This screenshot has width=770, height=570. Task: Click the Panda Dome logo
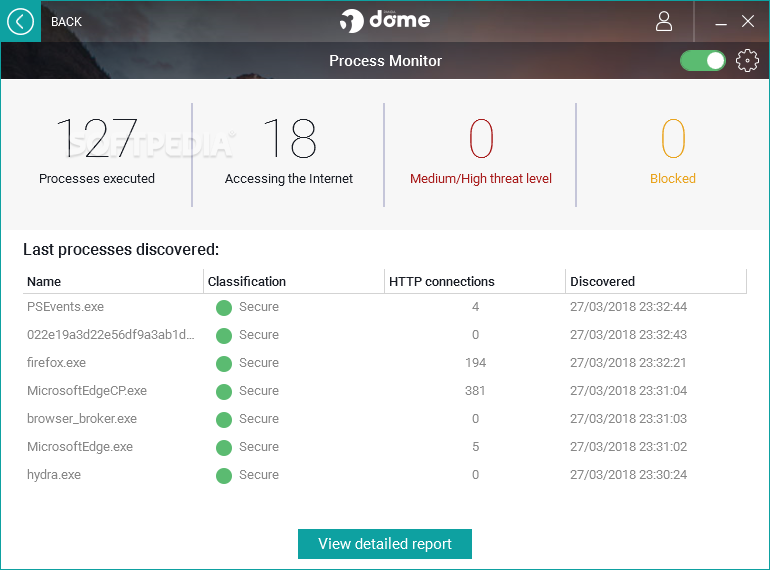385,21
